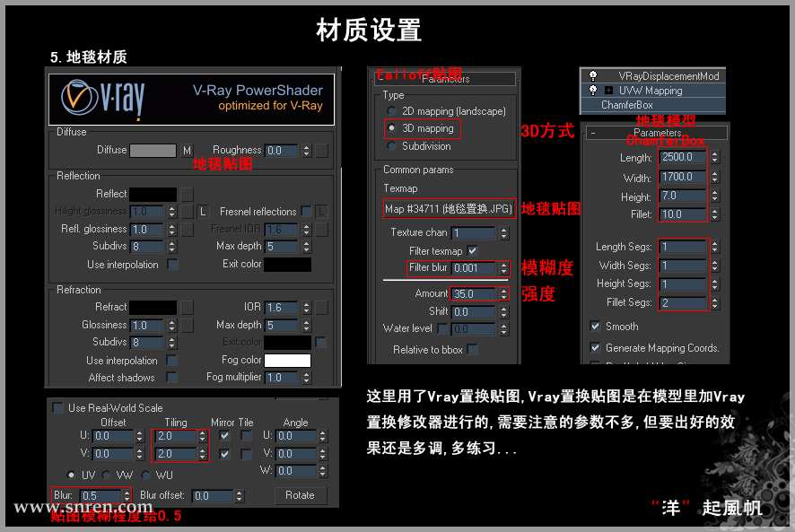Select 3D mapping radio button
Screen dimensions: 795x532
pyautogui.click(x=391, y=128)
